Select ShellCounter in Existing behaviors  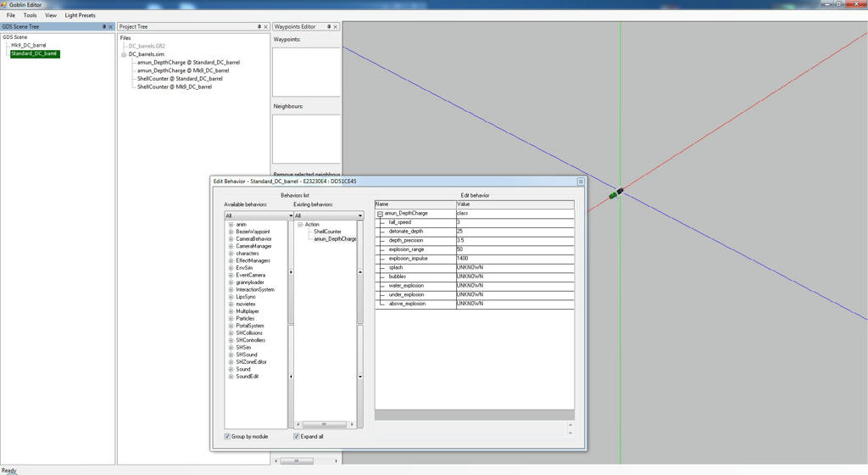[x=327, y=232]
